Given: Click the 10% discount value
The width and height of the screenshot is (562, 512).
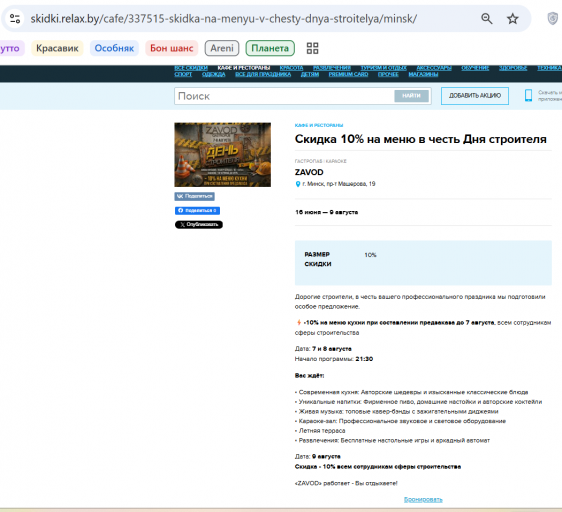Looking at the screenshot, I should (370, 255).
